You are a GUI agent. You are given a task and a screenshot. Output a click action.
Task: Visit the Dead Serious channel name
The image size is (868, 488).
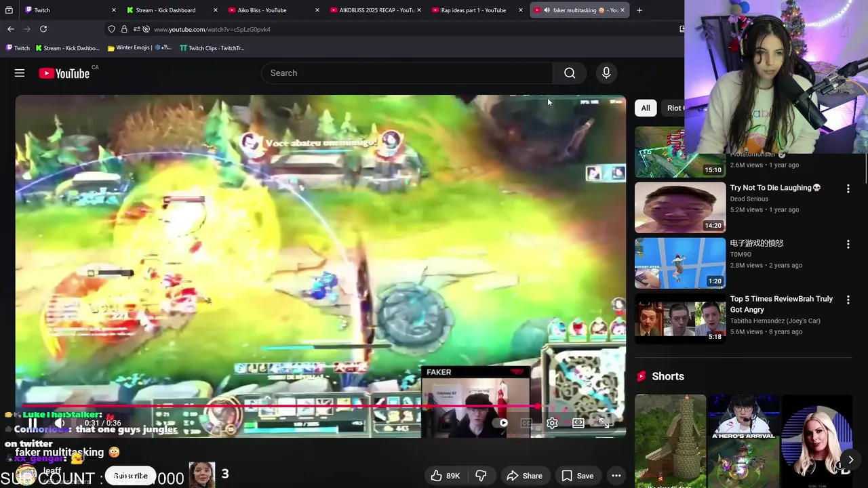749,199
